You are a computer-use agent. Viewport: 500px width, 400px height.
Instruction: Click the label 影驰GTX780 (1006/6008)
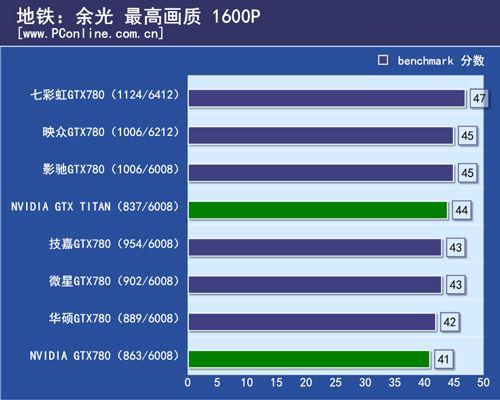click(x=111, y=169)
